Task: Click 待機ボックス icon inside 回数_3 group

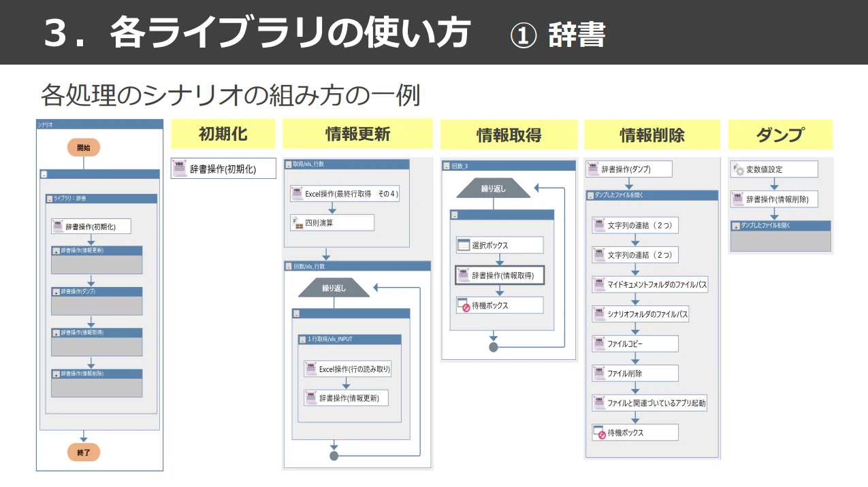Action: click(464, 305)
